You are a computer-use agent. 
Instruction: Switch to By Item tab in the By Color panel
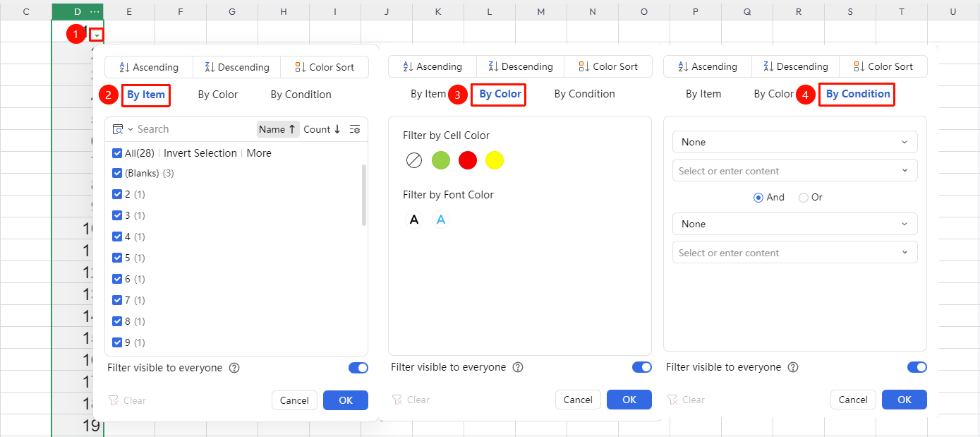coord(428,94)
